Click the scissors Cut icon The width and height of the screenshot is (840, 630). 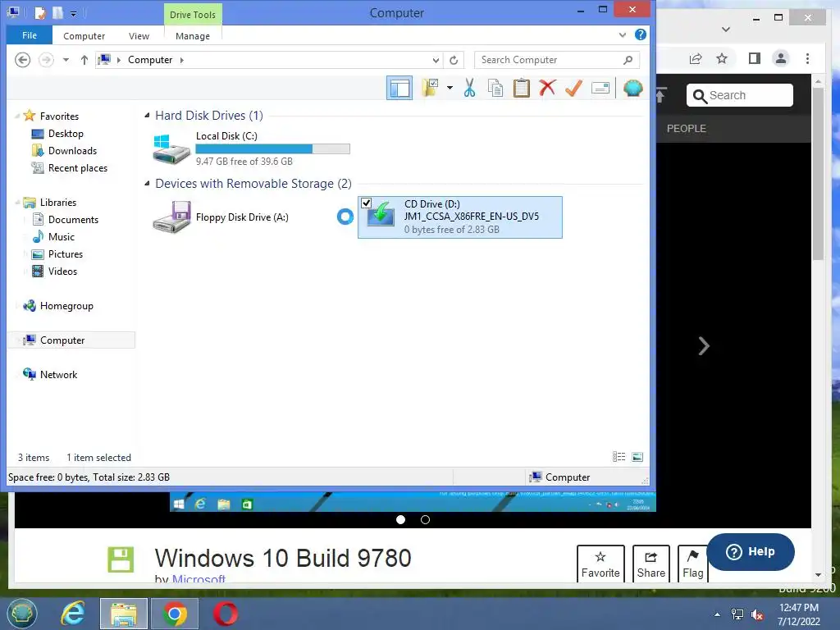pyautogui.click(x=470, y=88)
